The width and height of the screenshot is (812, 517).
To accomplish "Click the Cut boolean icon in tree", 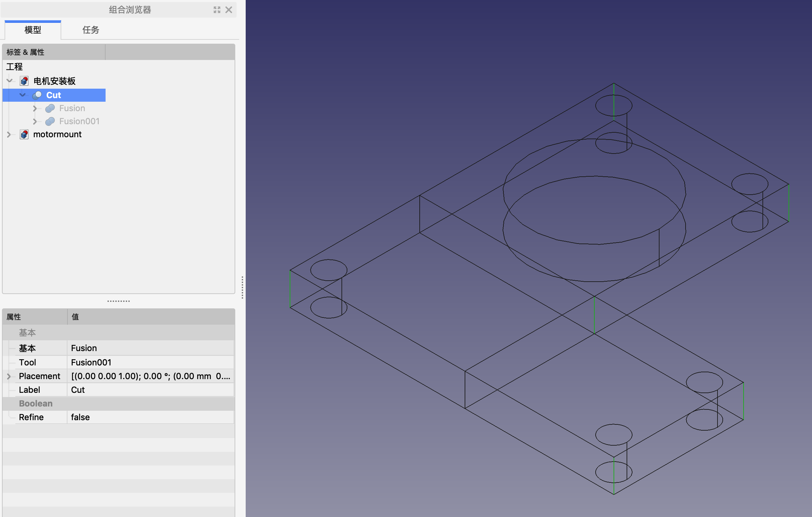I will click(37, 95).
